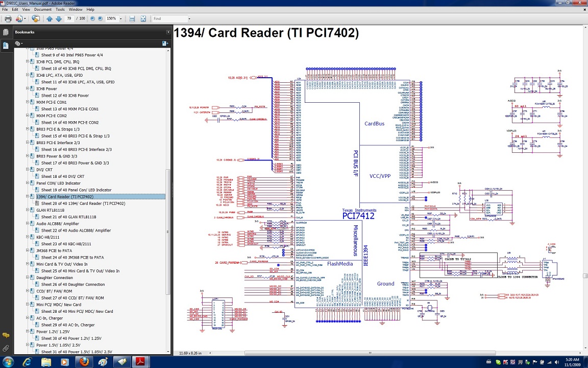The height and width of the screenshot is (368, 588).
Task: Go to previous page with up arrow
Action: point(50,19)
